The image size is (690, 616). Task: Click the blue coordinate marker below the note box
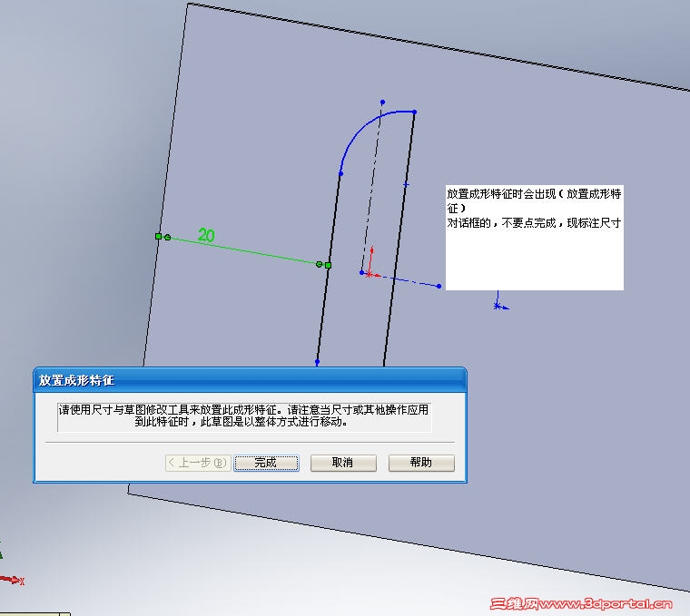(498, 305)
